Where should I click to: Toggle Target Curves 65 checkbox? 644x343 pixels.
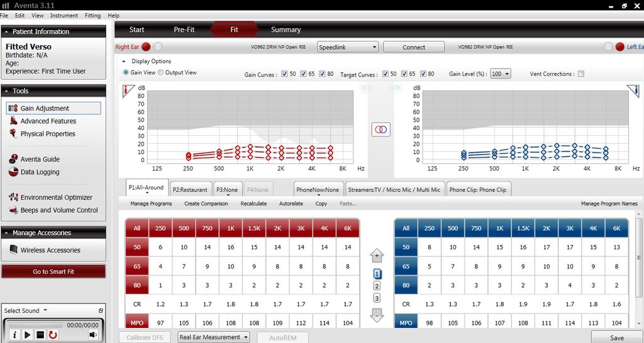click(x=404, y=74)
